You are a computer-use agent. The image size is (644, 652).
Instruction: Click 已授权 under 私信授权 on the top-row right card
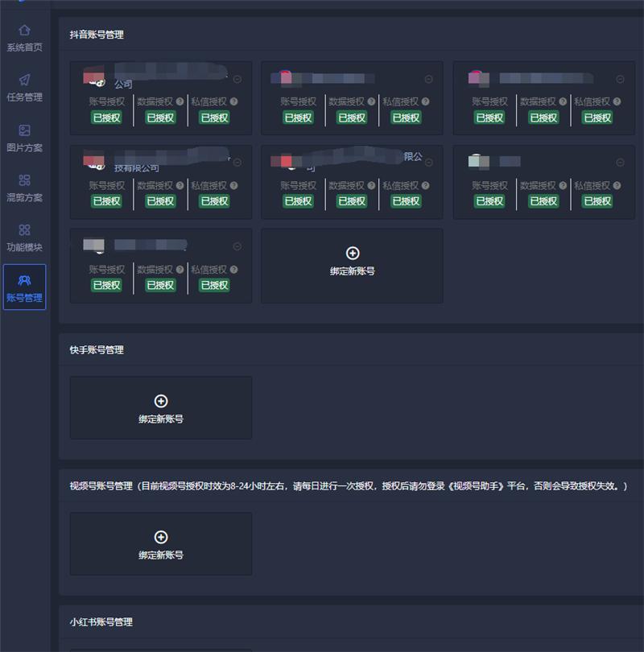[x=597, y=118]
